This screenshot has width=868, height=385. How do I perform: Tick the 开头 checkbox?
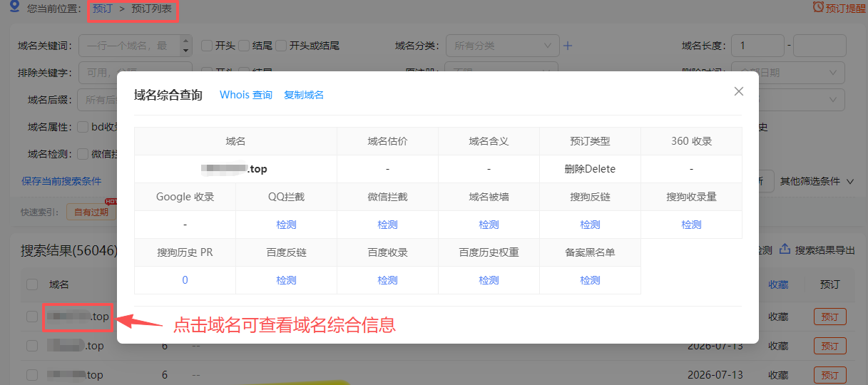(207, 46)
